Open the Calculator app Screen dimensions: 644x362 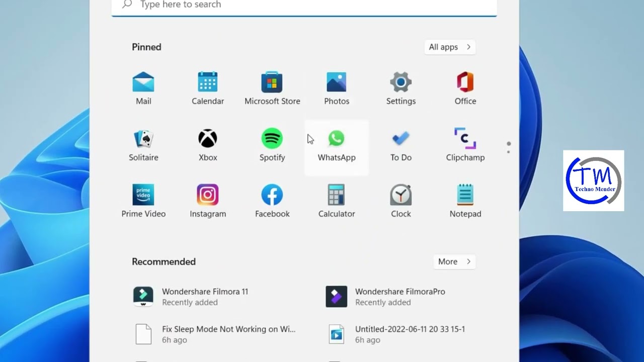(x=337, y=201)
